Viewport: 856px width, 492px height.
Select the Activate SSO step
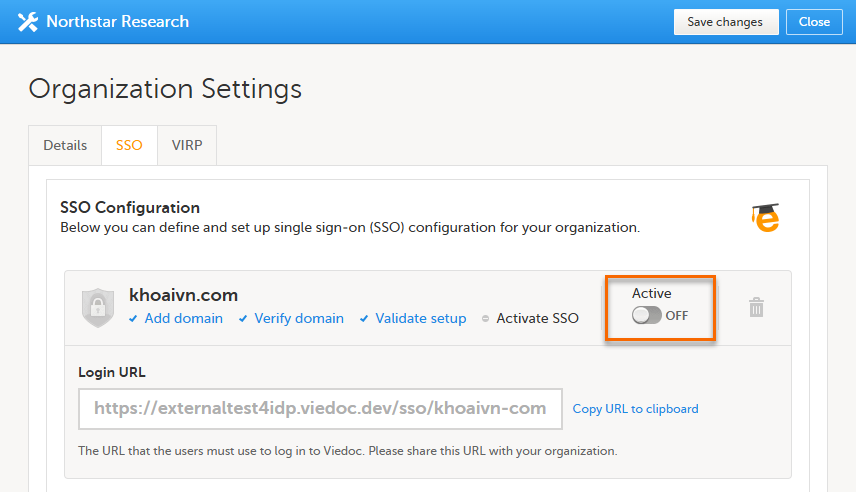(x=538, y=319)
